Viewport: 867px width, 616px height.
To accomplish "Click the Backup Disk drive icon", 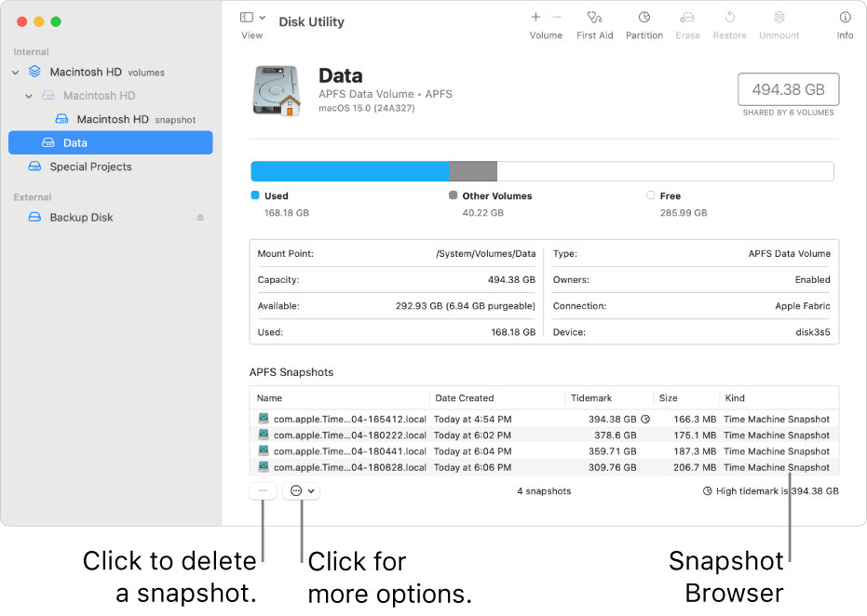I will (x=34, y=217).
